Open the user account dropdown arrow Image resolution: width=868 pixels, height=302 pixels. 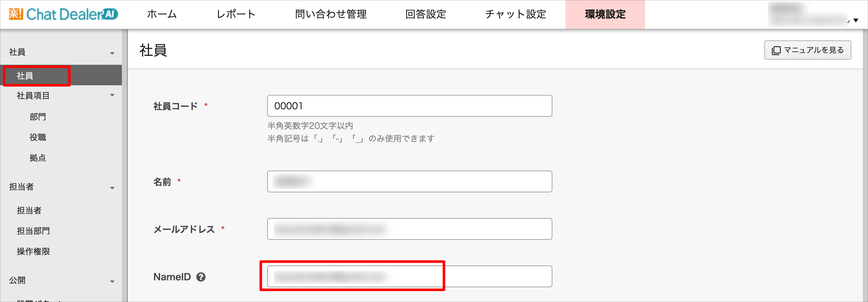click(x=855, y=21)
